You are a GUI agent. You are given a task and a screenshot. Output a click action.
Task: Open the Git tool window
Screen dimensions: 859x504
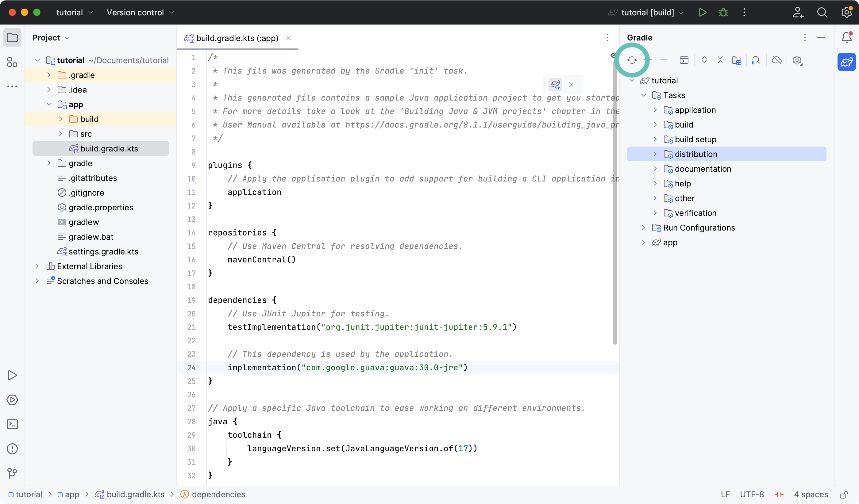12,473
